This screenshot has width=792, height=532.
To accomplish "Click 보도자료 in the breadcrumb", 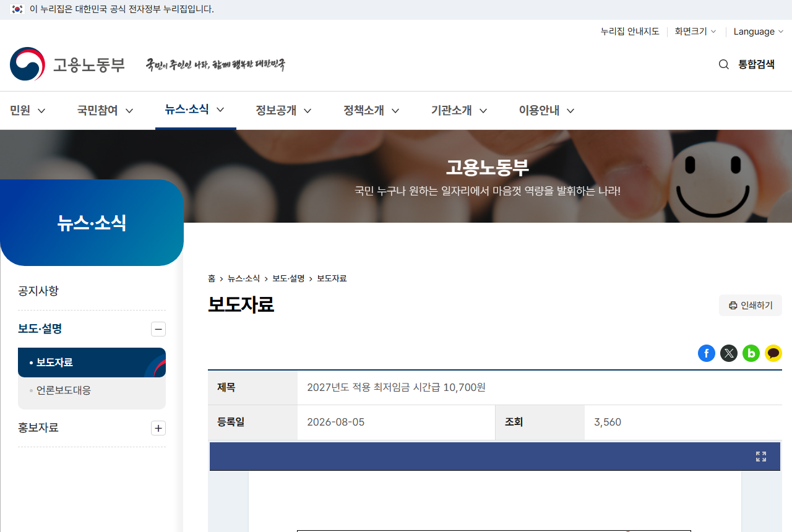I will [x=332, y=278].
